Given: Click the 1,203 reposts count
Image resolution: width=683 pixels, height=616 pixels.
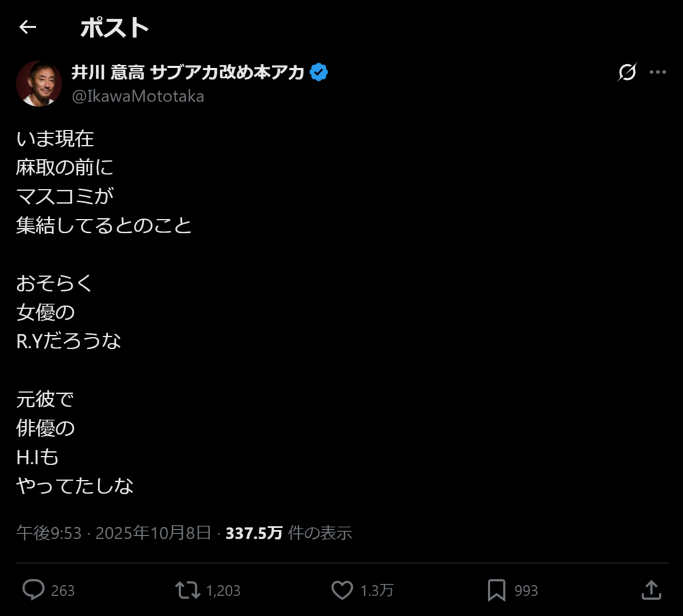Looking at the screenshot, I should coord(223,591).
